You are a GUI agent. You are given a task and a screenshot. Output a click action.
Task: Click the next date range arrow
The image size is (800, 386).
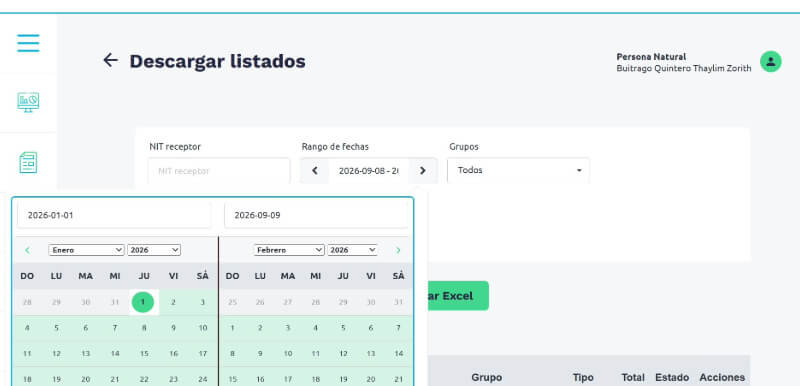click(x=422, y=171)
